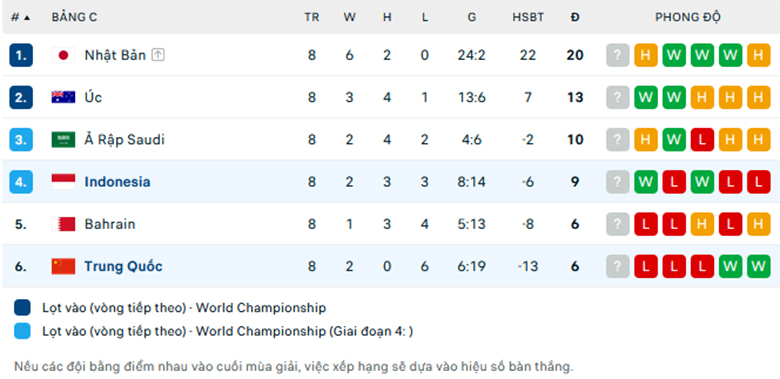Screen dimensions: 780x379
Task: Click the rank 1 position badge
Action: coord(21,55)
